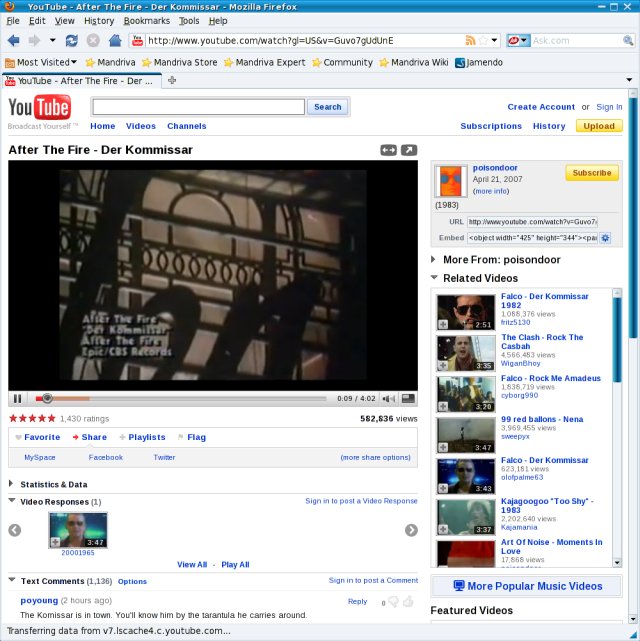Switch the player to full screen

tap(409, 399)
